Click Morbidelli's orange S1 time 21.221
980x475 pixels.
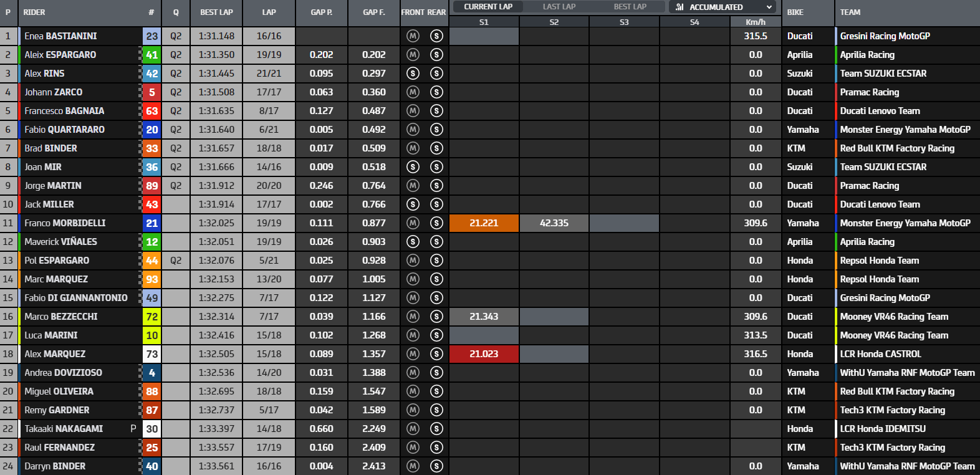(x=484, y=223)
